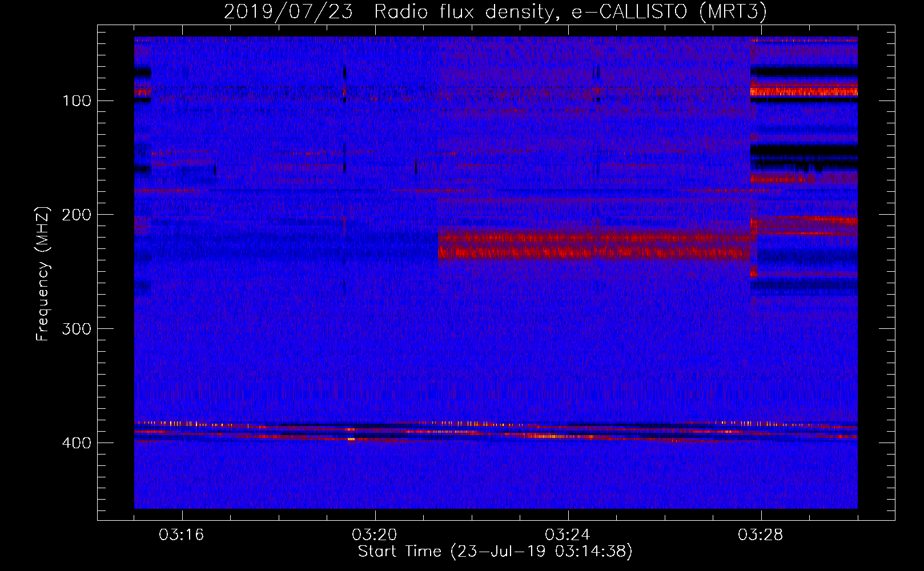Click the 300 frequency tick label
Image resolution: width=924 pixels, height=571 pixels.
click(77, 329)
